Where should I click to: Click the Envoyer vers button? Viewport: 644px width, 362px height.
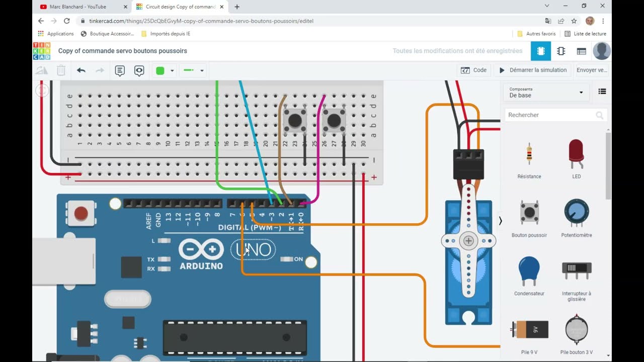592,70
